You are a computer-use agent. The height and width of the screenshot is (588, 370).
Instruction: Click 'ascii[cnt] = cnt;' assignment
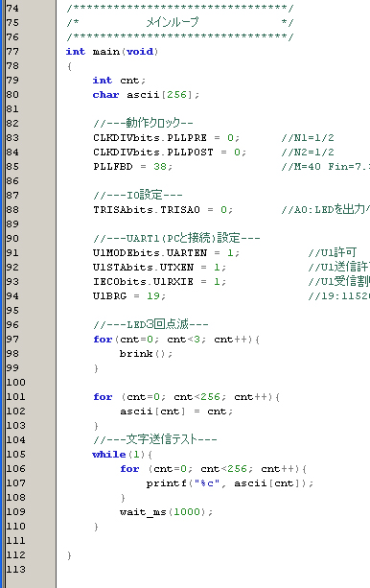[x=176, y=411]
